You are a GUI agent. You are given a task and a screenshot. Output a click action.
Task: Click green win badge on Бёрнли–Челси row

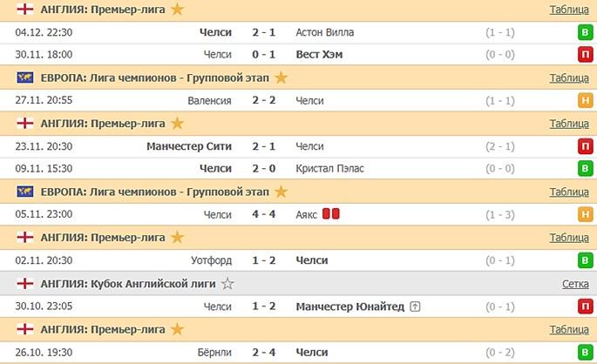click(584, 352)
